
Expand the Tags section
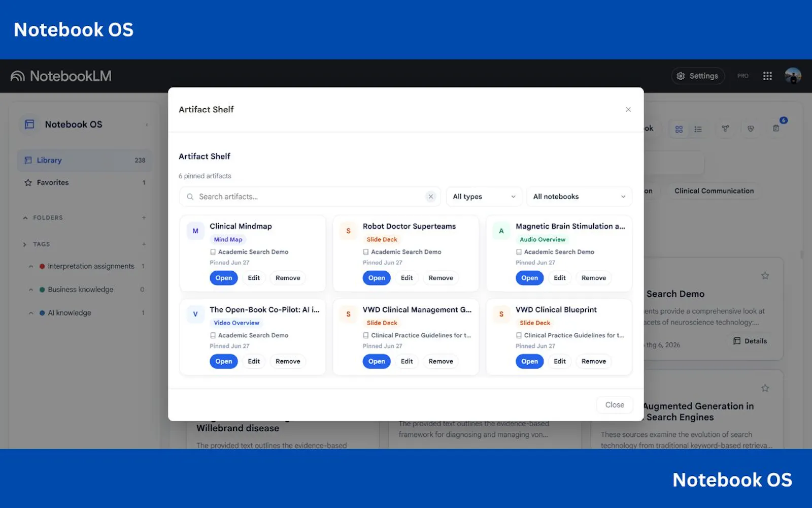point(25,244)
